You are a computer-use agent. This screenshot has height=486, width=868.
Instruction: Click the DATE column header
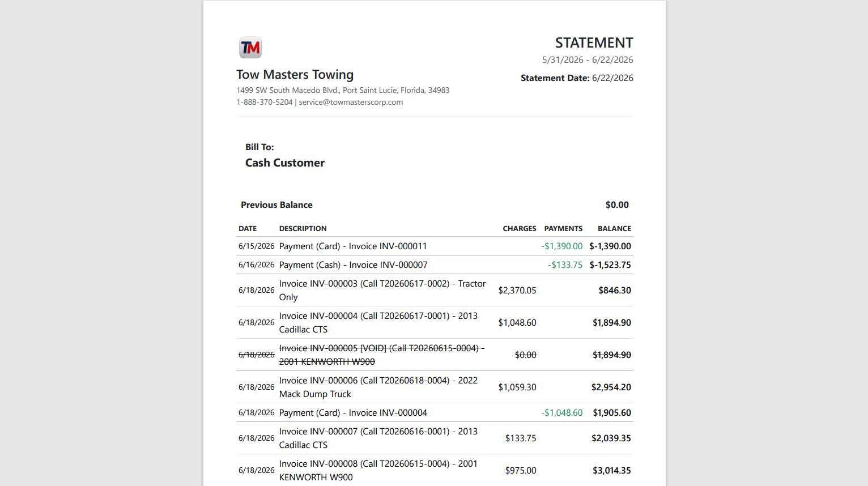[x=248, y=229]
